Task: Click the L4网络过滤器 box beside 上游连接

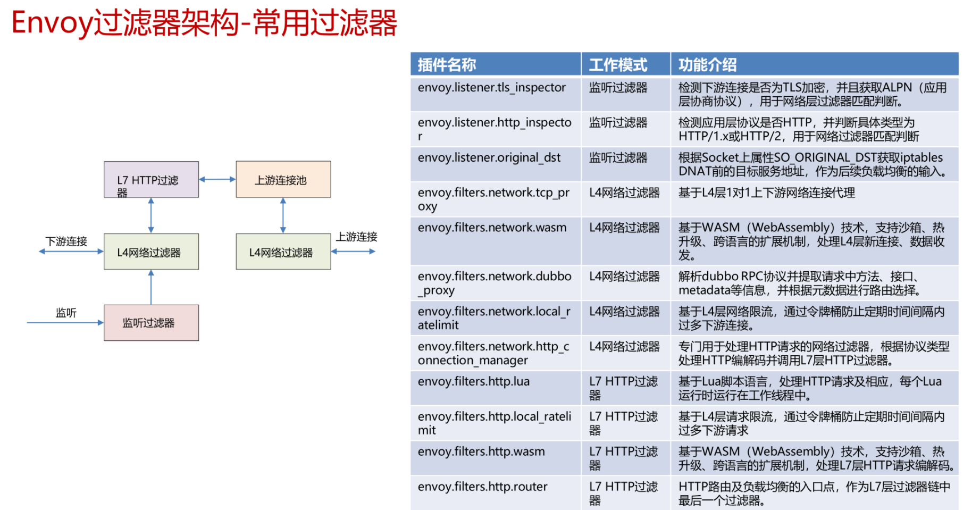Action: coord(283,252)
